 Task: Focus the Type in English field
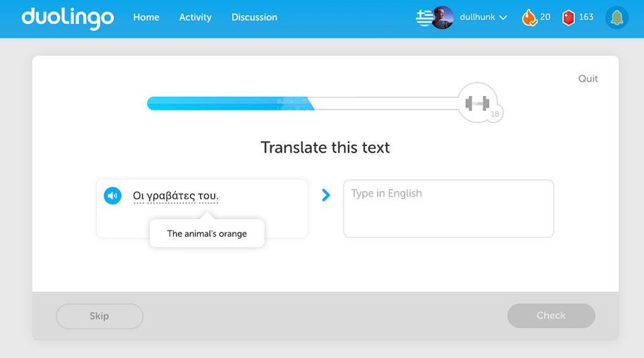pyautogui.click(x=448, y=209)
